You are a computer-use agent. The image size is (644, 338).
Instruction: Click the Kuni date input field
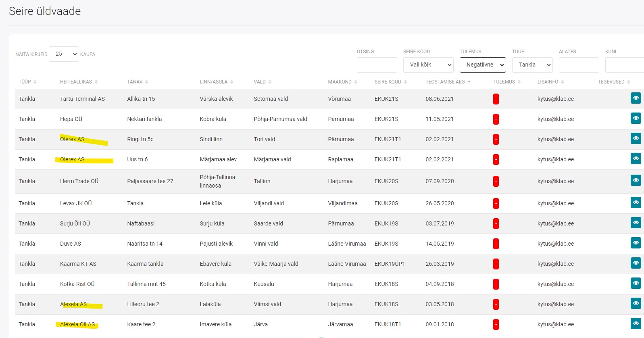pyautogui.click(x=625, y=65)
